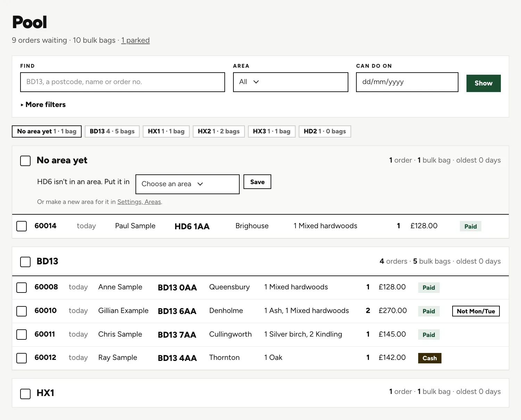Click the Pool page heading
The width and height of the screenshot is (521, 420).
tap(30, 22)
